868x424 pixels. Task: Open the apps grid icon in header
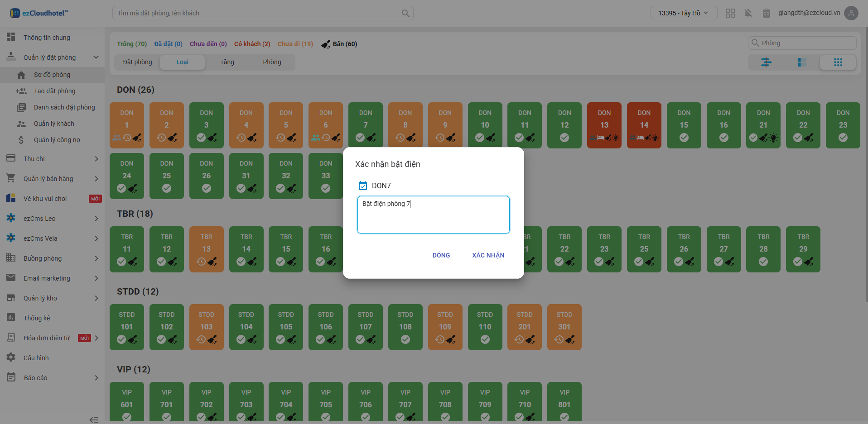[x=730, y=13]
